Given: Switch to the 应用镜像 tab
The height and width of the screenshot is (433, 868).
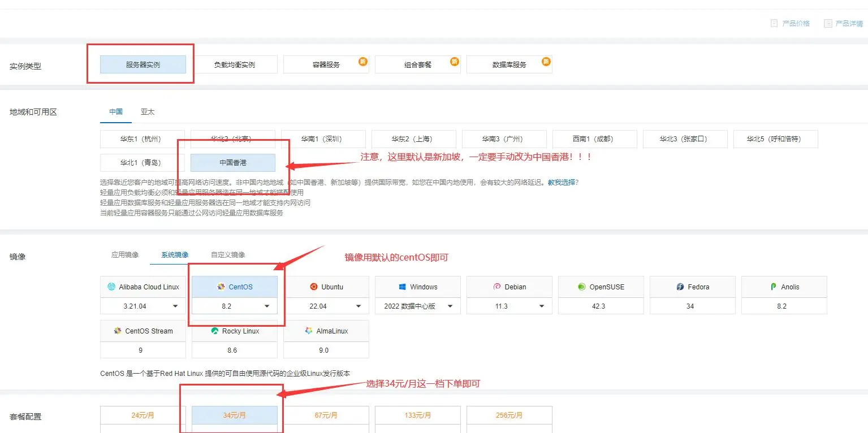Looking at the screenshot, I should (x=125, y=255).
